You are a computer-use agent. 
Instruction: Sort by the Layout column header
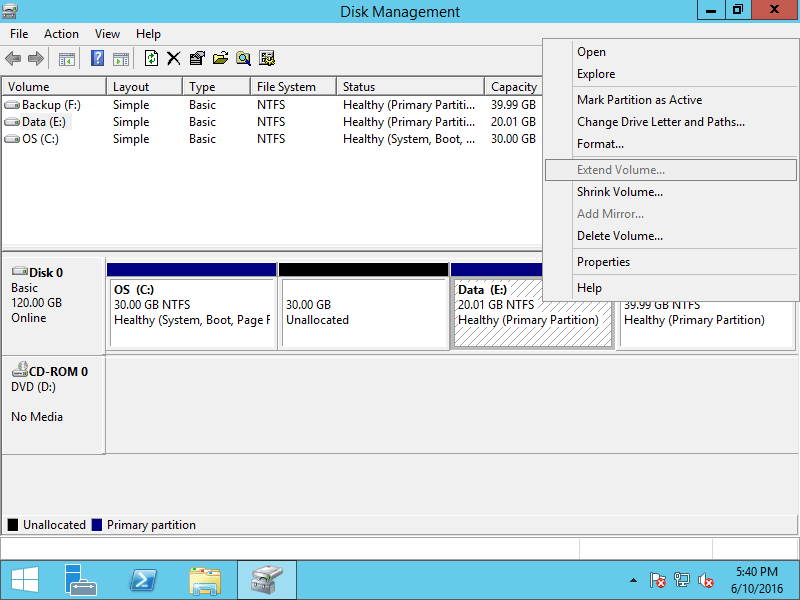pos(144,87)
